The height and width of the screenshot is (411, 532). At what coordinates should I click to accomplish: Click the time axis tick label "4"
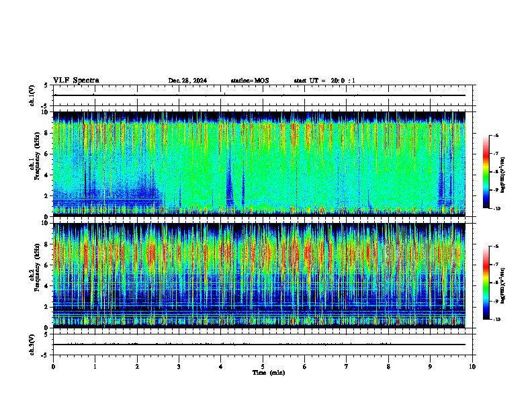click(221, 367)
